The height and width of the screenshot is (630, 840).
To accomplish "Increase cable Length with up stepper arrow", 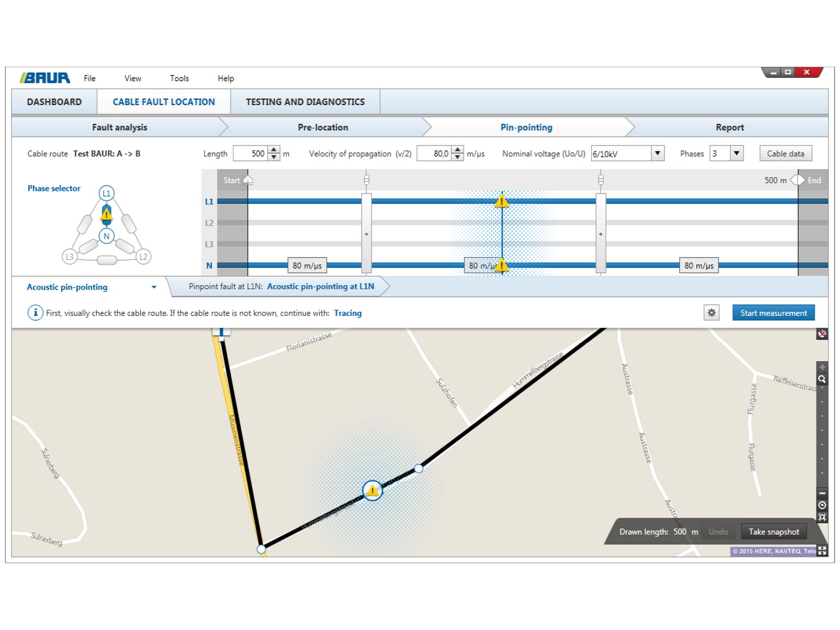I will click(274, 150).
